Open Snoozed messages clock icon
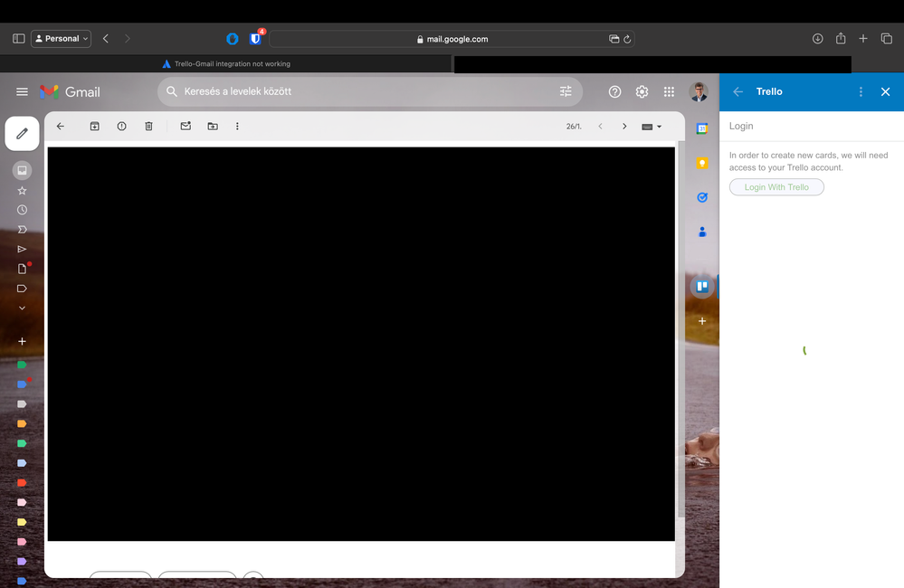 (22, 210)
